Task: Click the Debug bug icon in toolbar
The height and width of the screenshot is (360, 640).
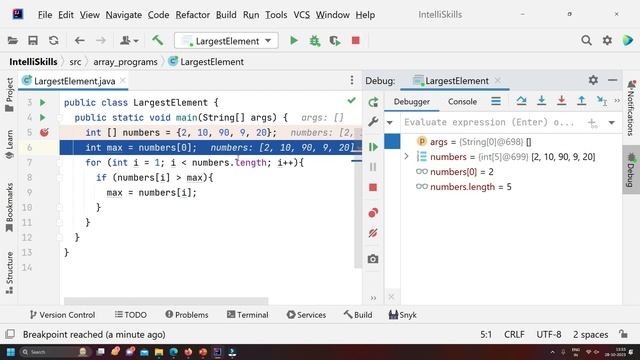Action: coord(315,40)
